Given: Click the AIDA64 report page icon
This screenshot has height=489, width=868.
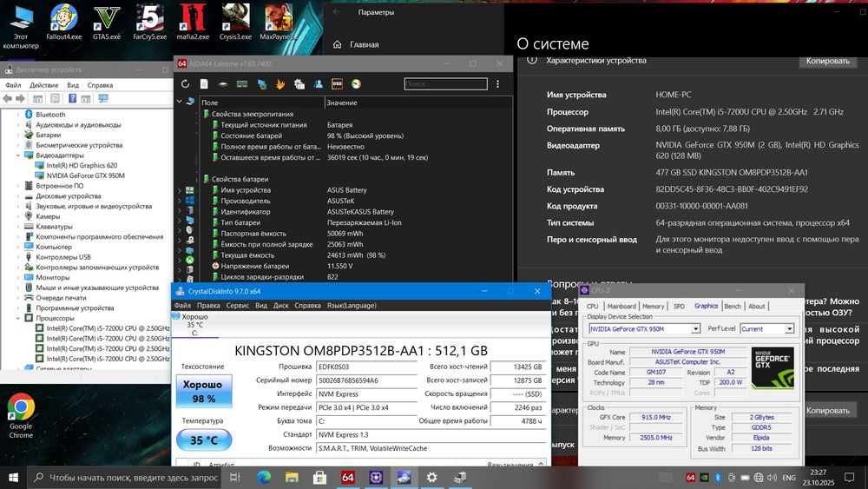Looking at the screenshot, I should click(204, 84).
